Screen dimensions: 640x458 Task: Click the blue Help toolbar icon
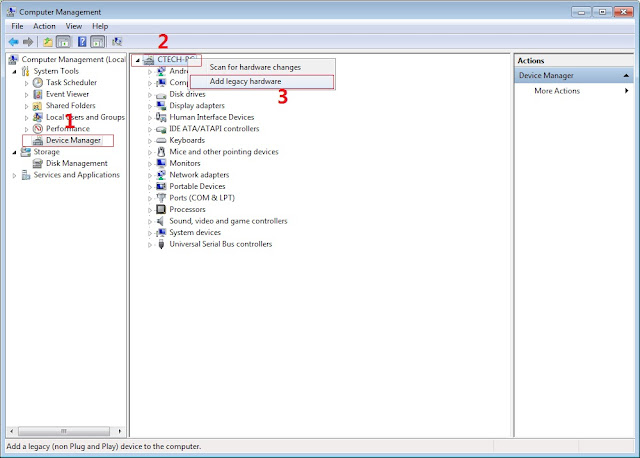(82, 42)
